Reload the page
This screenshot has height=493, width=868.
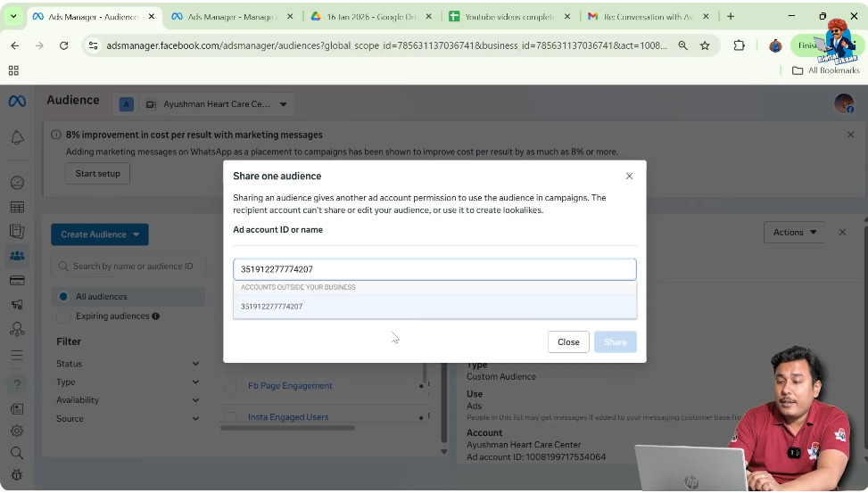coord(63,46)
